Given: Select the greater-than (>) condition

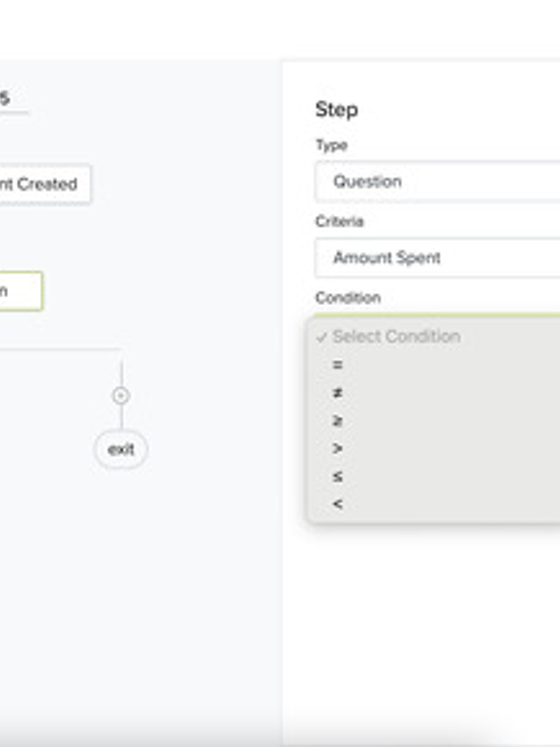Looking at the screenshot, I should [x=338, y=448].
